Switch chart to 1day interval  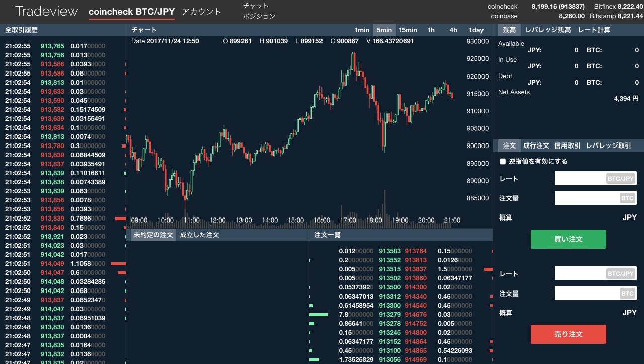[x=476, y=30]
